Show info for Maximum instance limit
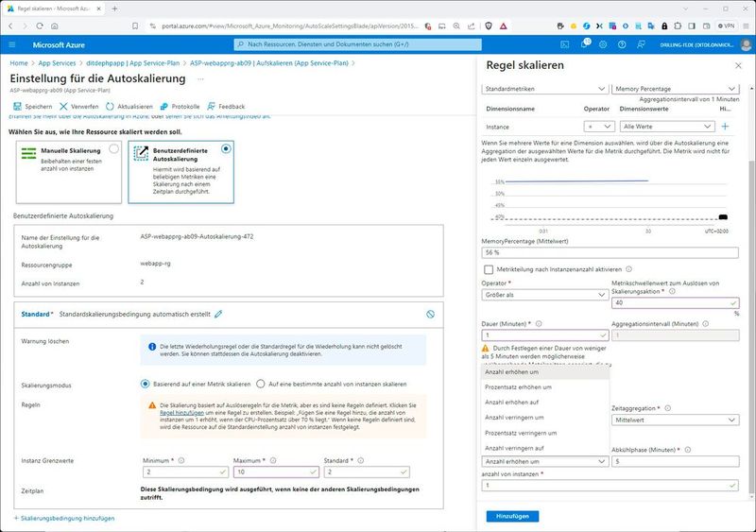This screenshot has height=532, width=756. 273,460
